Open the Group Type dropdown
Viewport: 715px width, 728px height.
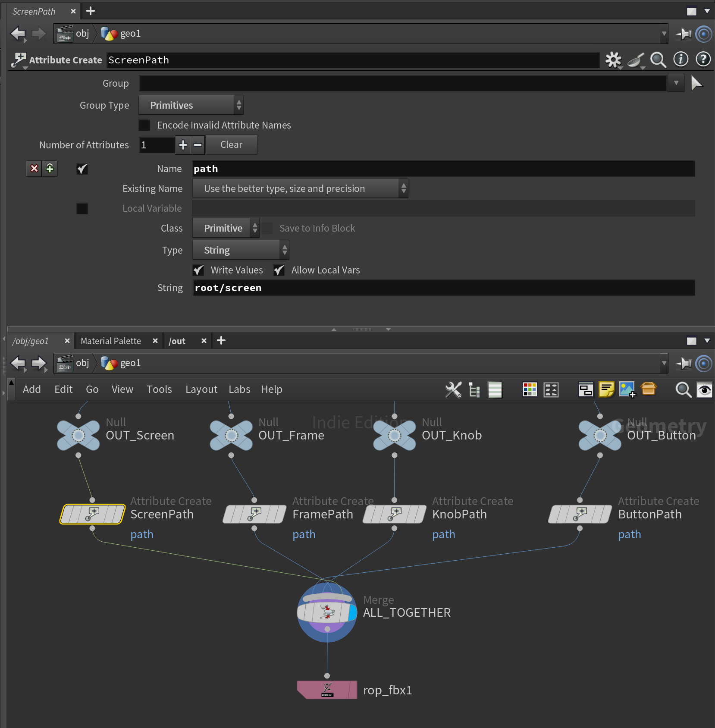pos(191,105)
